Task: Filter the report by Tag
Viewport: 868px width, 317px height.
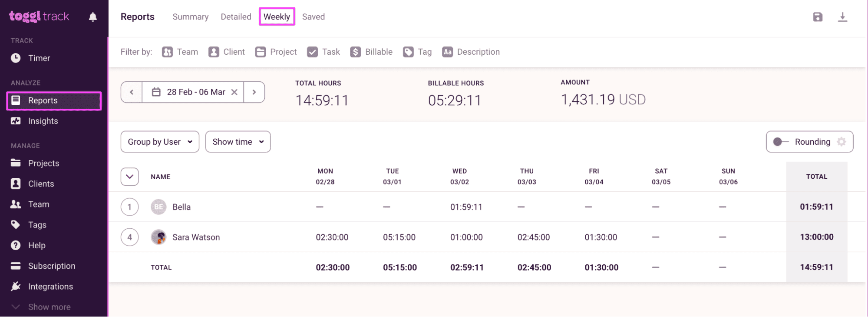Action: pyautogui.click(x=417, y=52)
